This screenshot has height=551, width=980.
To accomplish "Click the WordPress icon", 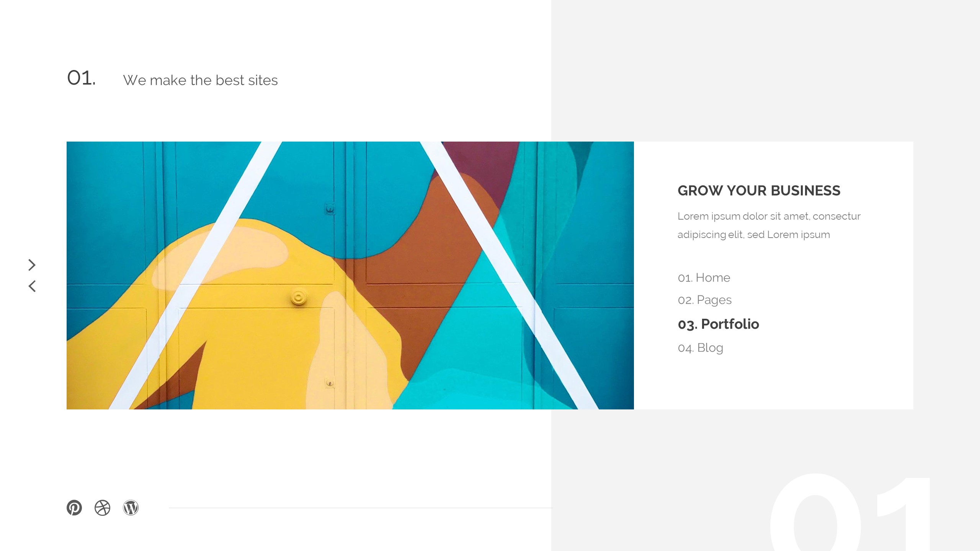I will point(131,508).
